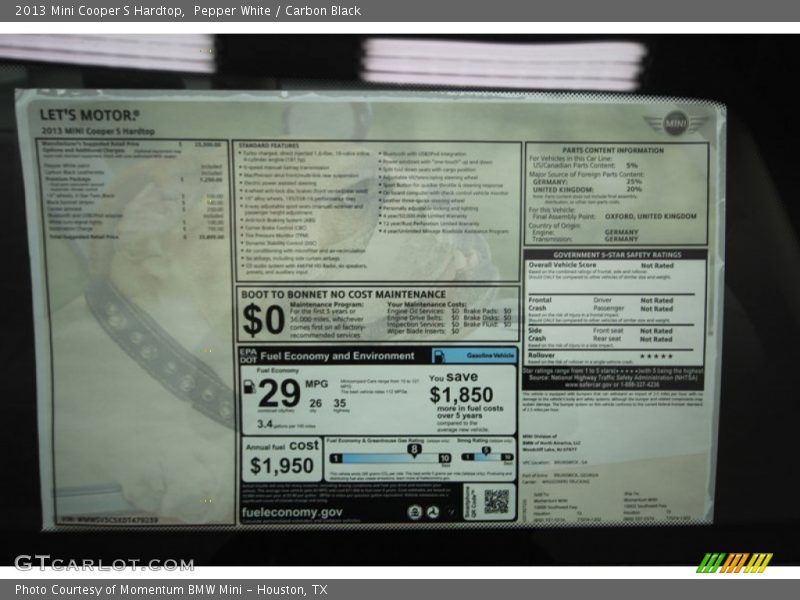Click the '35' highway MPG value
Viewport: 800px width, 600px height.
coord(340,403)
